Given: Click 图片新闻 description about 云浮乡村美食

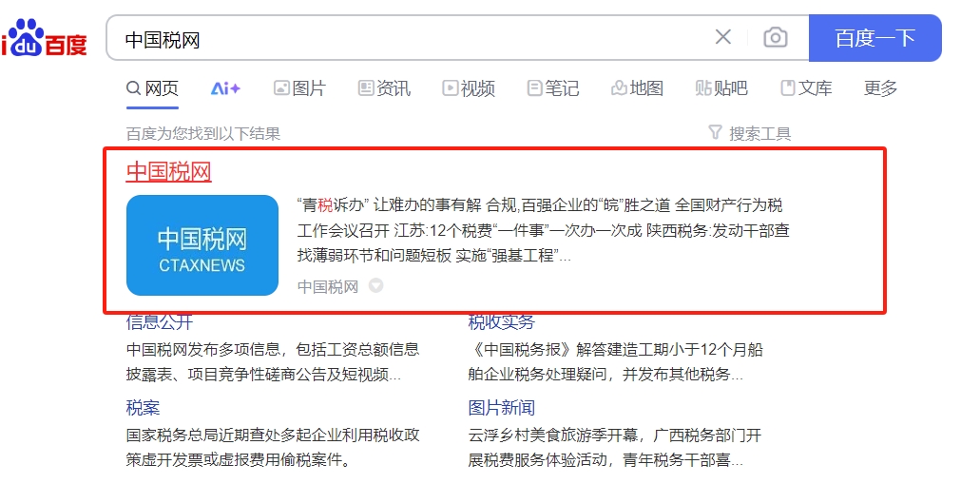Looking at the screenshot, I should point(615,448).
